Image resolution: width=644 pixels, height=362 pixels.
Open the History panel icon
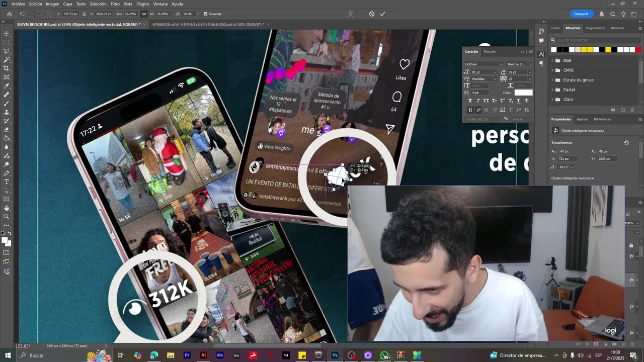coord(541,31)
